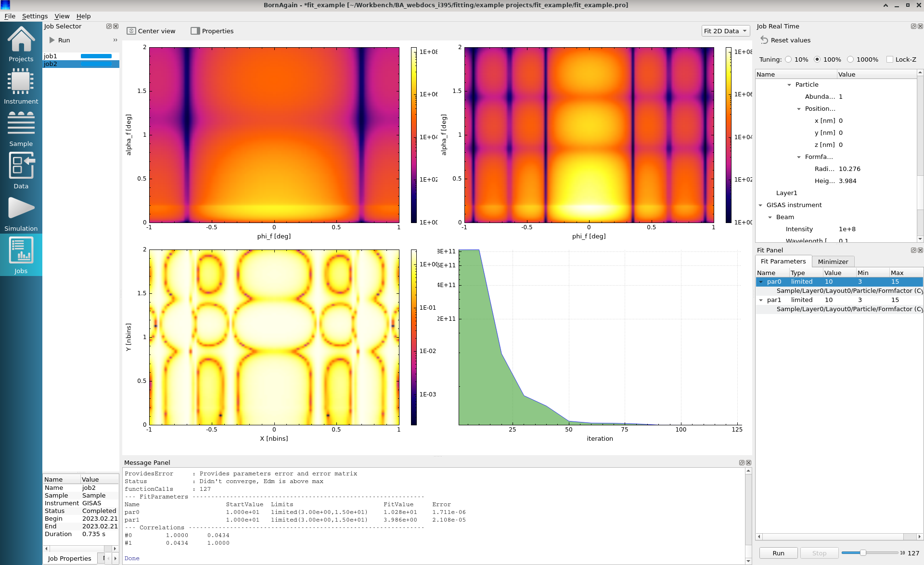Screen dimensions: 924x565
Task: Open the Help menu
Action: click(83, 16)
